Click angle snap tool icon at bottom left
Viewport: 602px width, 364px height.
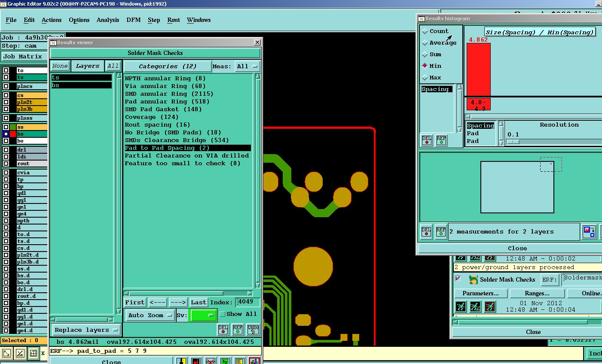click(x=20, y=353)
